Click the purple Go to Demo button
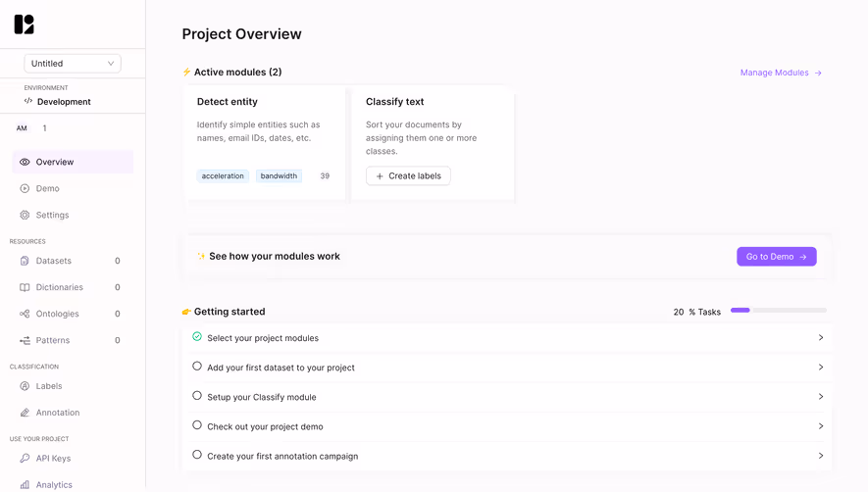 (776, 257)
